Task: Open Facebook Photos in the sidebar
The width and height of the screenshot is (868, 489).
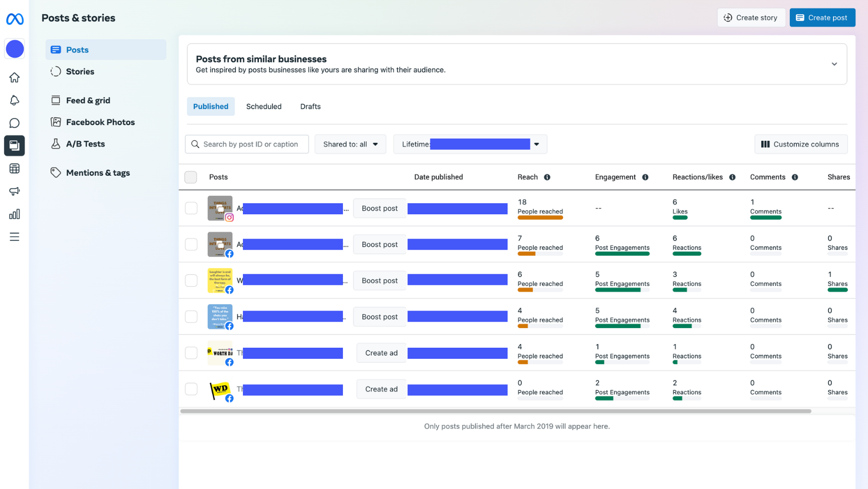Action: click(106, 122)
